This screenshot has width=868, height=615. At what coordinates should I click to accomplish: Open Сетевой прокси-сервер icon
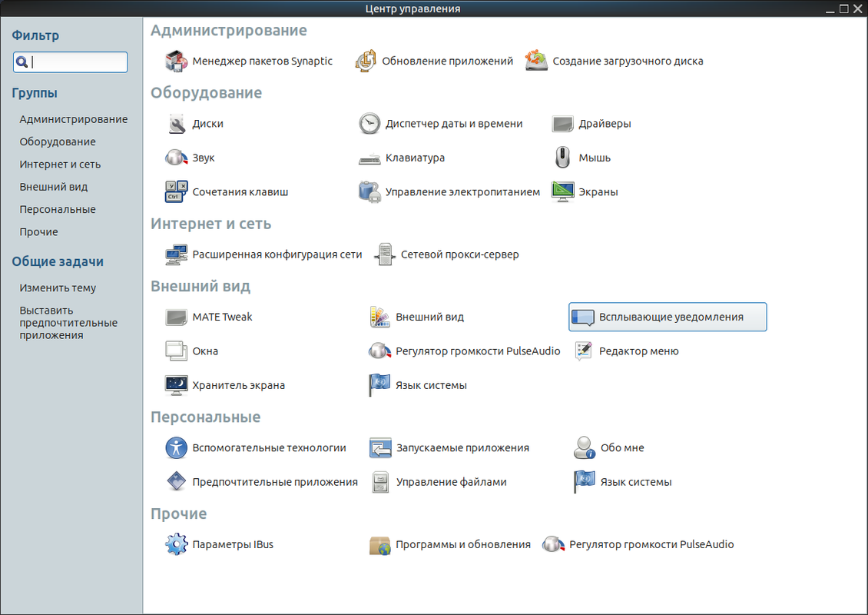tap(385, 254)
